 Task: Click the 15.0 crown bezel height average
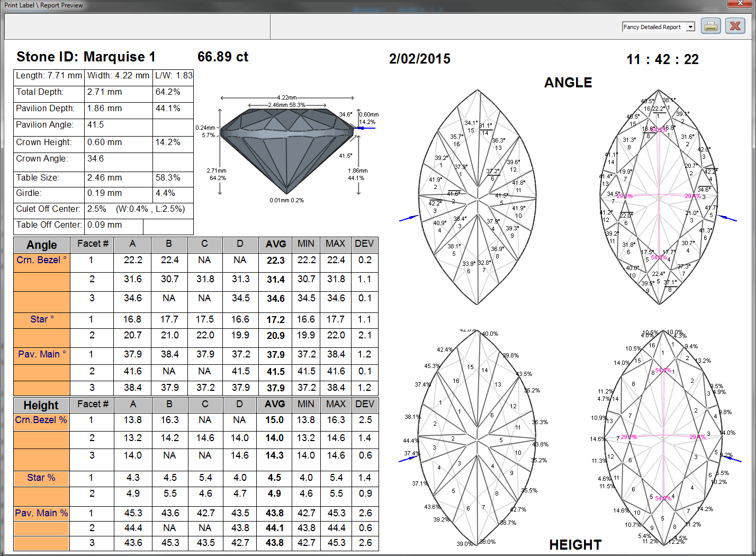tap(275, 420)
